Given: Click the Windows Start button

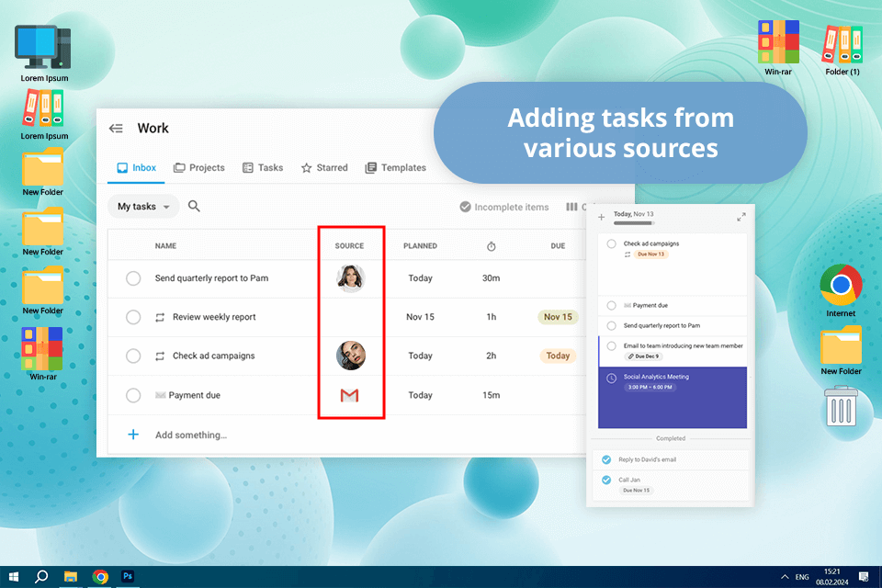Looking at the screenshot, I should [14, 577].
